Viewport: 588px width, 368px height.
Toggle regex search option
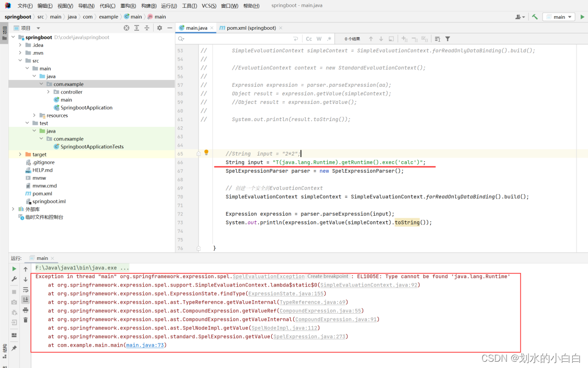329,39
